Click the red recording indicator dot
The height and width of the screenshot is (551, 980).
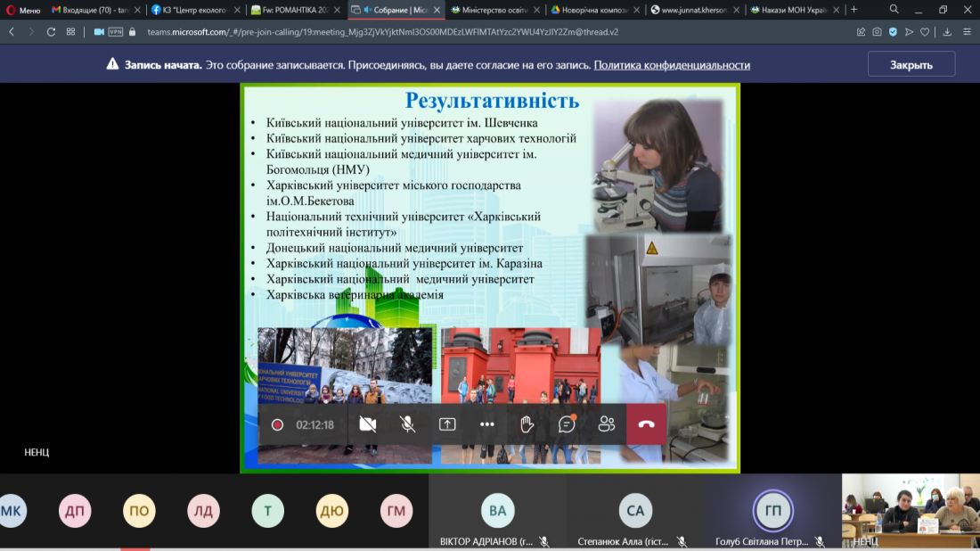(277, 425)
